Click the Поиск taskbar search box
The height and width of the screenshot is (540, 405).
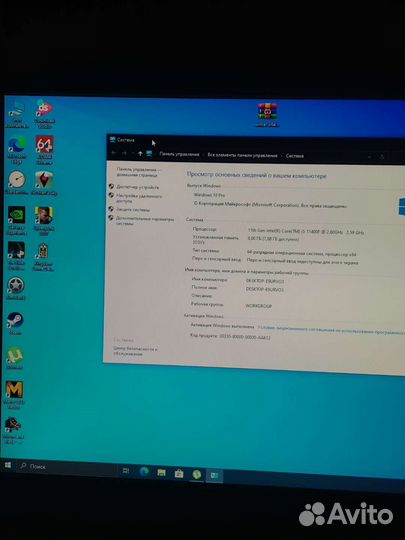coord(65,467)
